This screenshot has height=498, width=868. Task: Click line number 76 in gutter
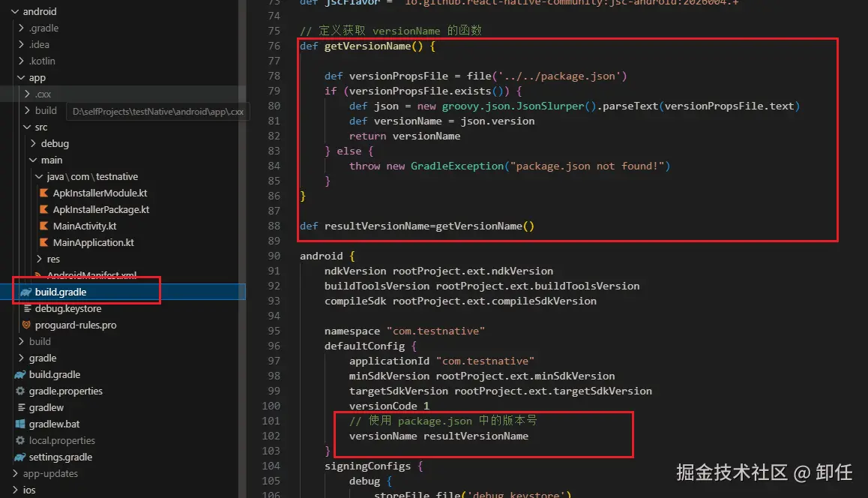pos(274,46)
